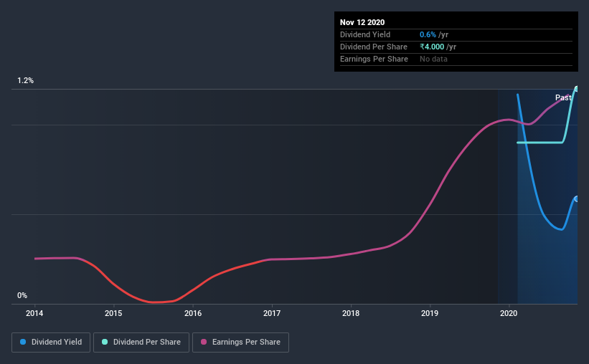
Task: Toggle the Dividend Per Share legend button
Action: [141, 343]
